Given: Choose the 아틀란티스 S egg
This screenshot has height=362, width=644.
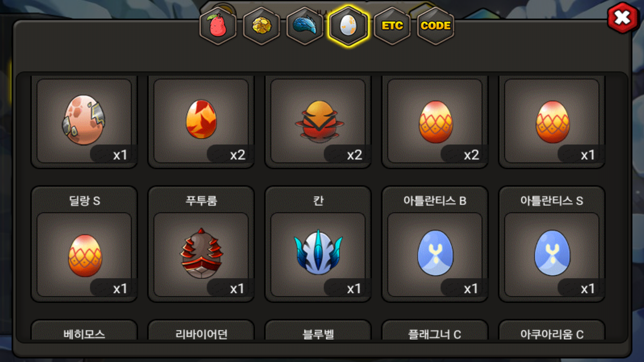Looking at the screenshot, I should [552, 244].
